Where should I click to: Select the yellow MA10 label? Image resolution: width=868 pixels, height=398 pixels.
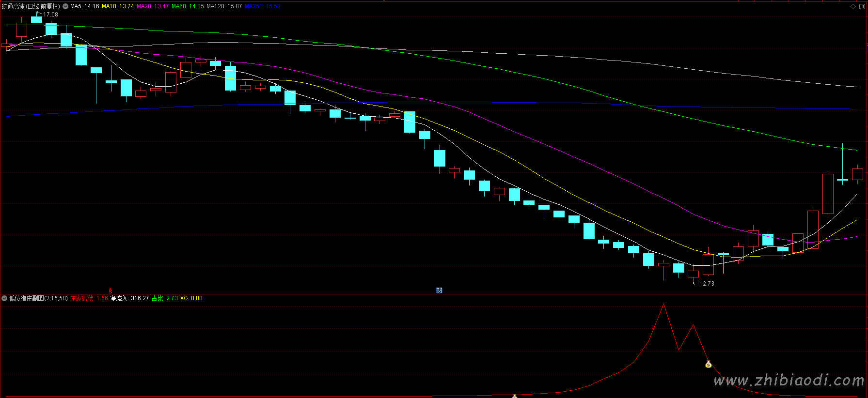click(x=118, y=6)
